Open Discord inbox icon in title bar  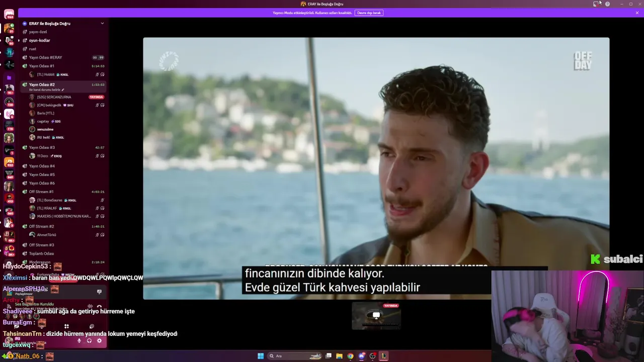(596, 4)
